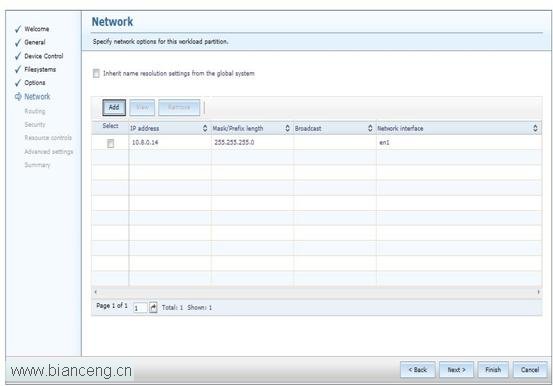Click the Welcome step checkmark icon
Viewport: 553px width, 386px height.
[x=18, y=29]
